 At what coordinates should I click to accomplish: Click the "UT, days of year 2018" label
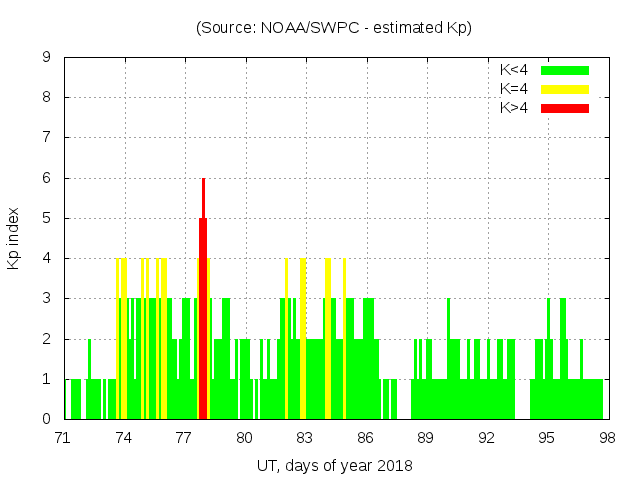click(334, 465)
